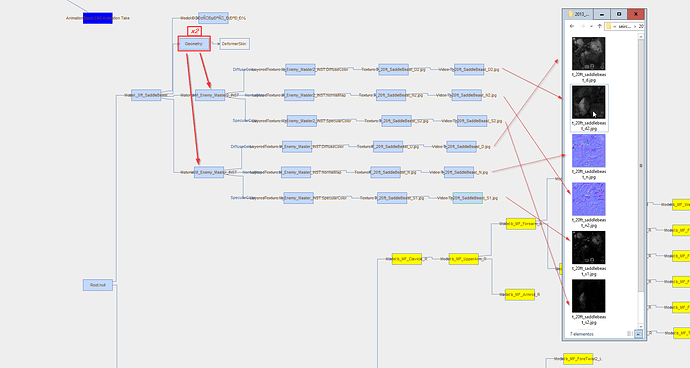Select the t_20ft_saddlebeast_n.jpg normal map thumbnail
This screenshot has height=368, width=690.
[x=588, y=151]
